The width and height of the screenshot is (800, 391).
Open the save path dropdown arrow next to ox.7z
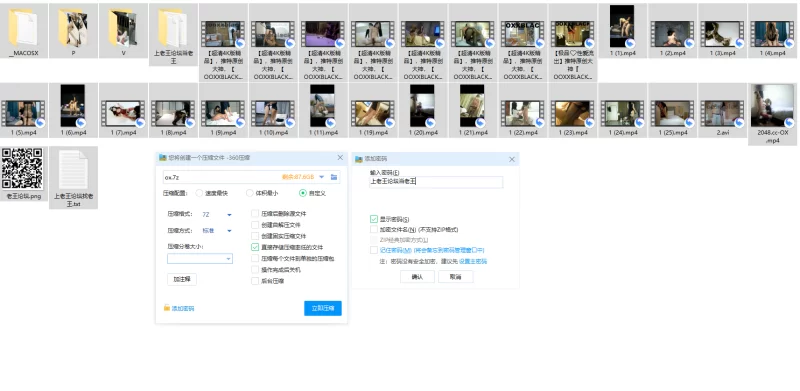(321, 177)
